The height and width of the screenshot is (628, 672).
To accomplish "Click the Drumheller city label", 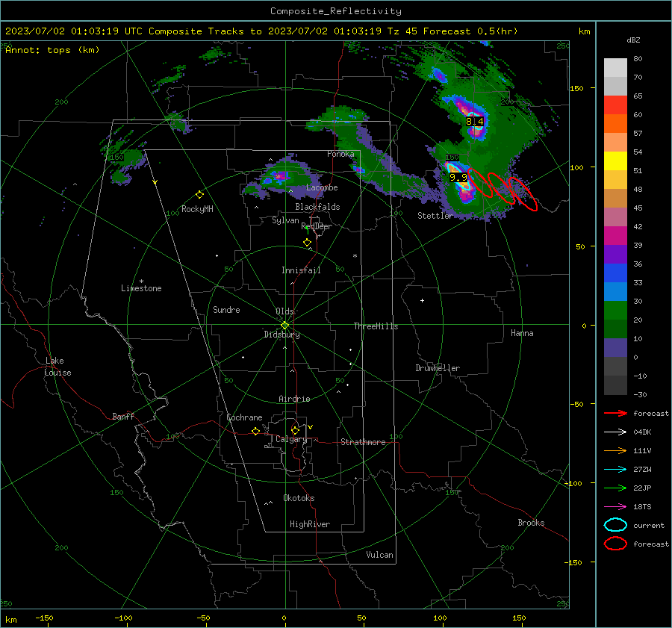I will 438,368.
